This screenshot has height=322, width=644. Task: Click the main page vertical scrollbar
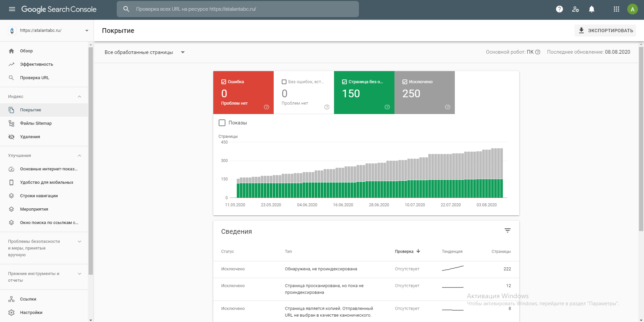(x=641, y=139)
